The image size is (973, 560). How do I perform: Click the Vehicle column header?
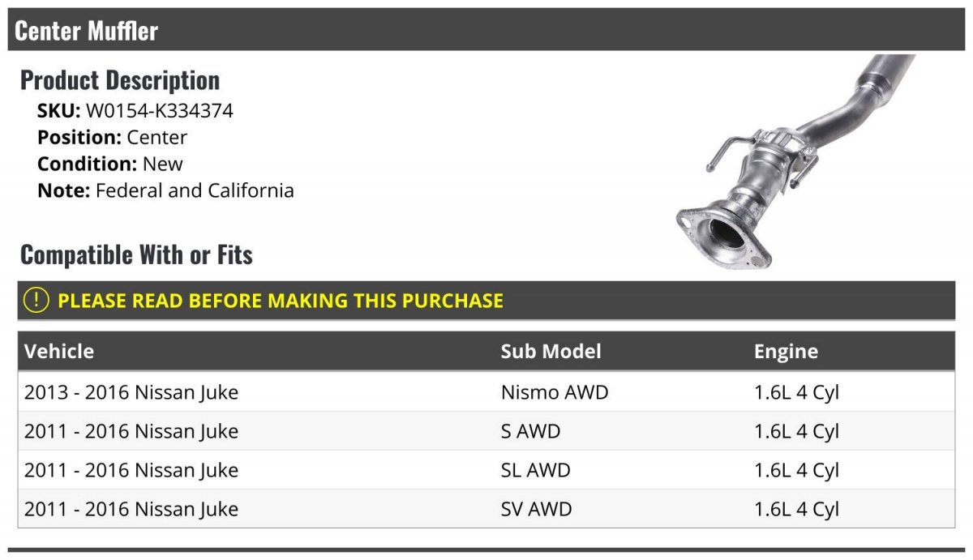tap(59, 351)
